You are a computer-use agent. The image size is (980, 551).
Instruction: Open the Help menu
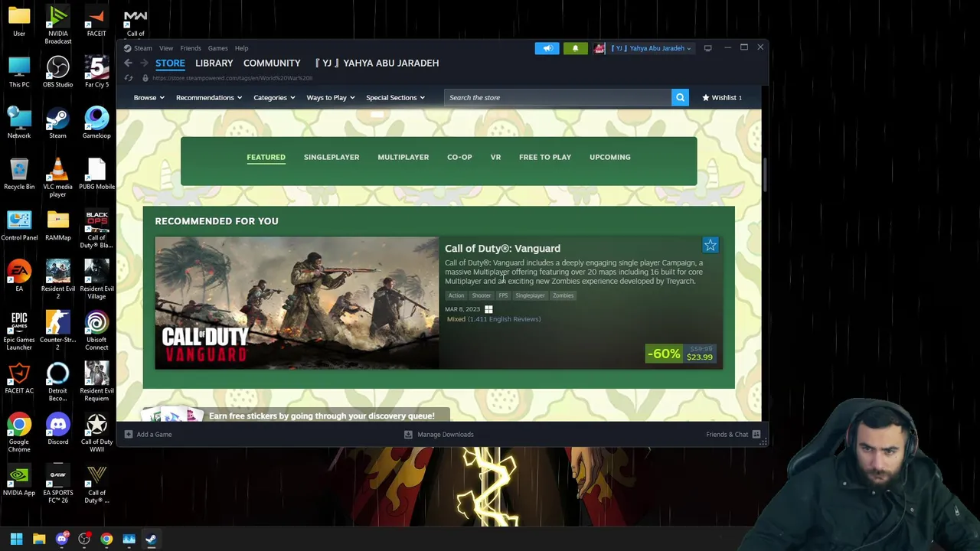(241, 48)
